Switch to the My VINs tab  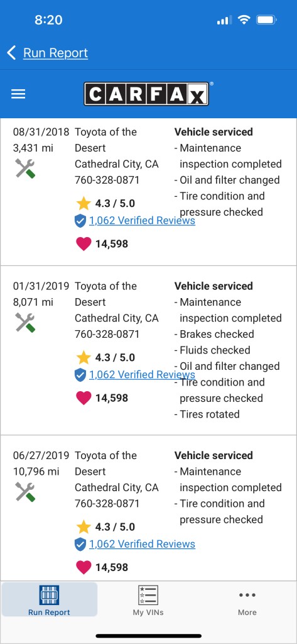(x=148, y=601)
